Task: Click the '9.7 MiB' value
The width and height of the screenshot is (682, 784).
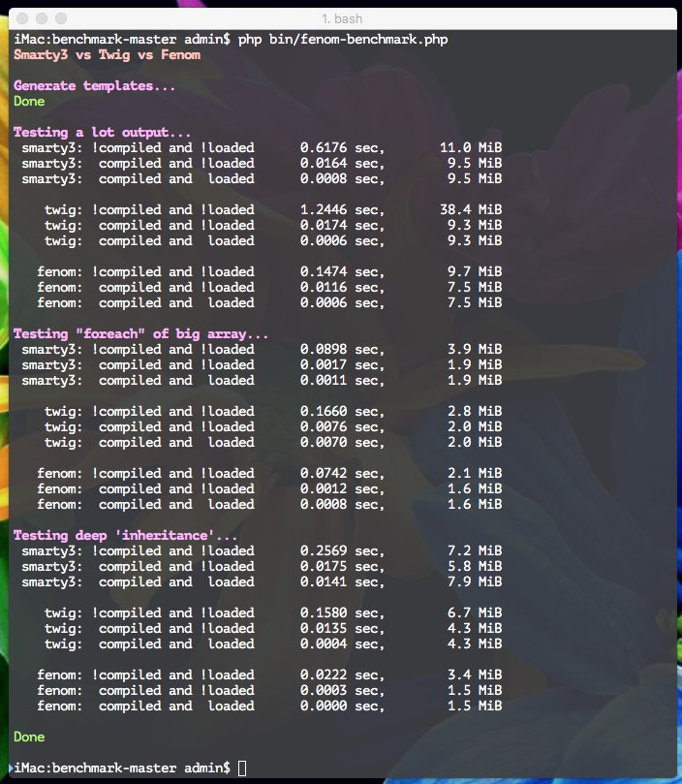Action: click(x=475, y=272)
